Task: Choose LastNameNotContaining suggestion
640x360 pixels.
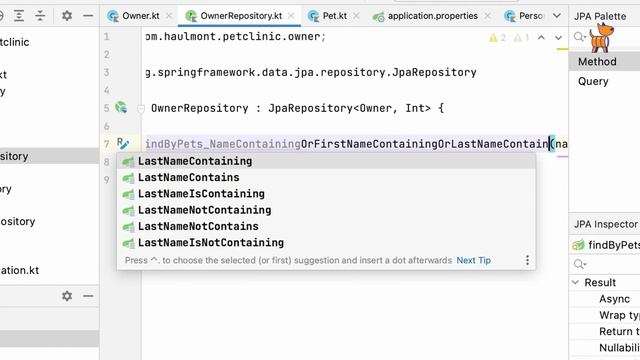Action: tap(326, 210)
